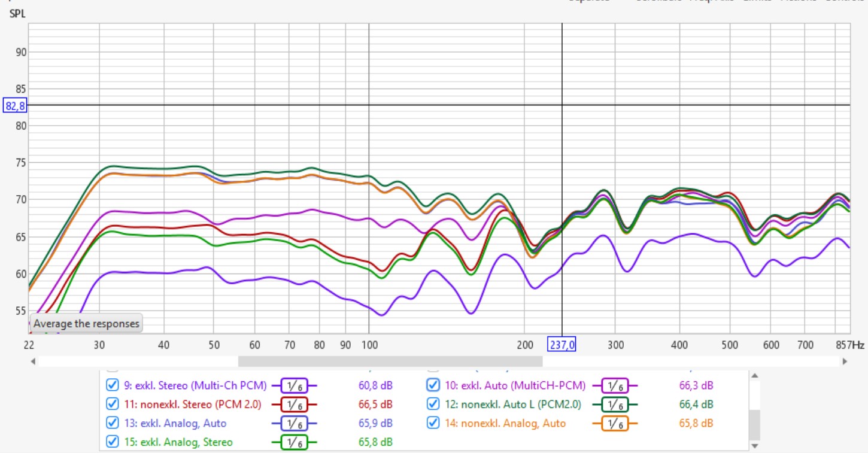Click the right arrow of the horizontal frequency scrollbar

(845, 361)
